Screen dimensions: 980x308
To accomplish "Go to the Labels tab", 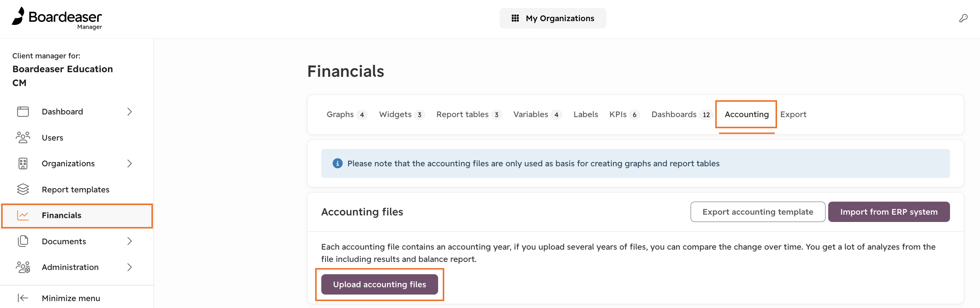I will pyautogui.click(x=586, y=114).
